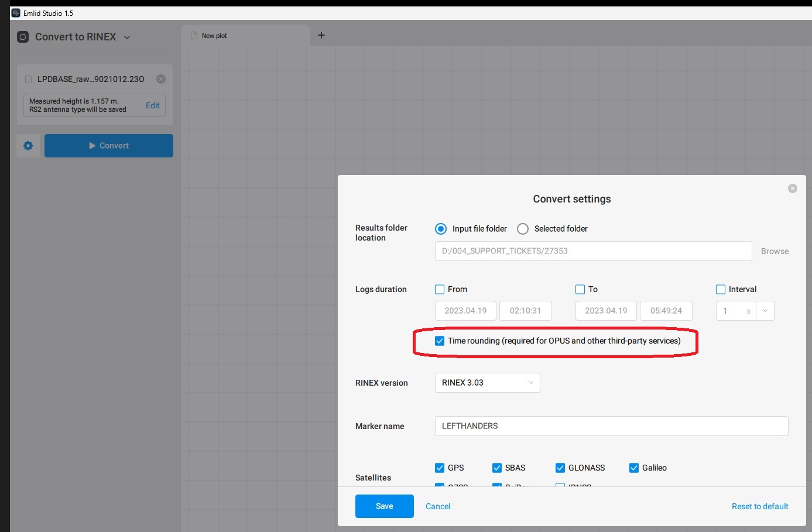Click the Measured height is 1.157 m text
The width and height of the screenshot is (812, 532).
pyautogui.click(x=74, y=101)
